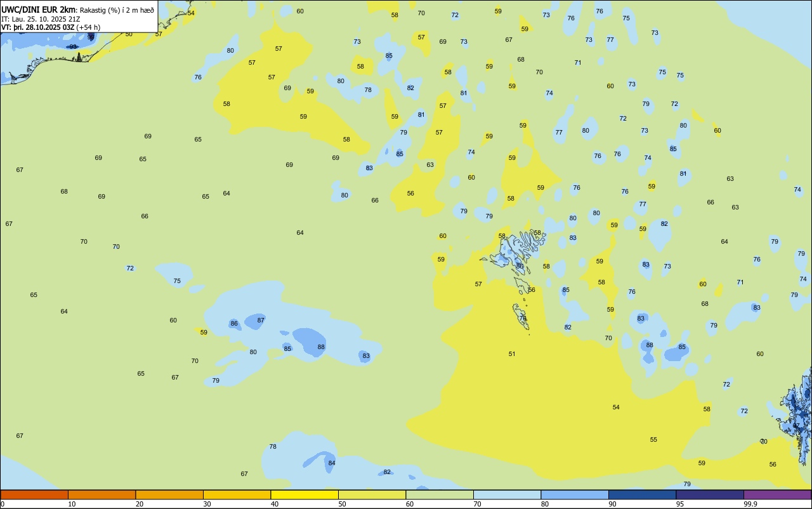Image resolution: width=812 pixels, height=509 pixels.
Task: Click the '84' humidity value on the map
Action: point(332,463)
